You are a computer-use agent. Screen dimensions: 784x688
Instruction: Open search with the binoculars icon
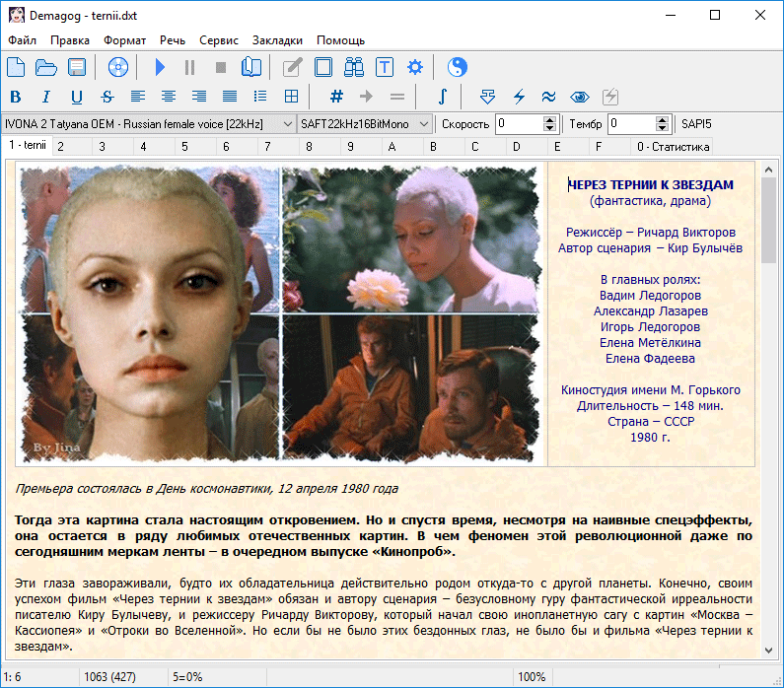click(x=354, y=67)
